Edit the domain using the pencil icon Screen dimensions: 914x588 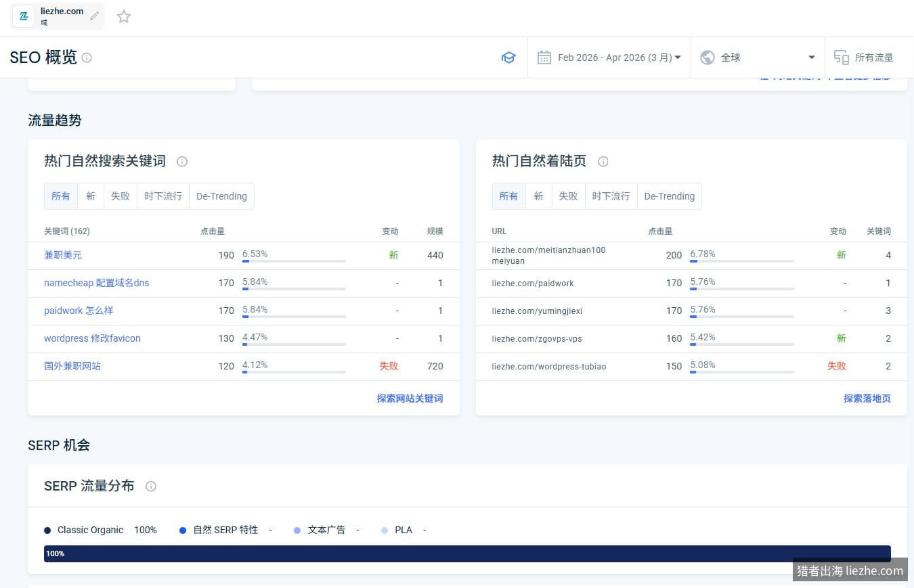pyautogui.click(x=95, y=16)
